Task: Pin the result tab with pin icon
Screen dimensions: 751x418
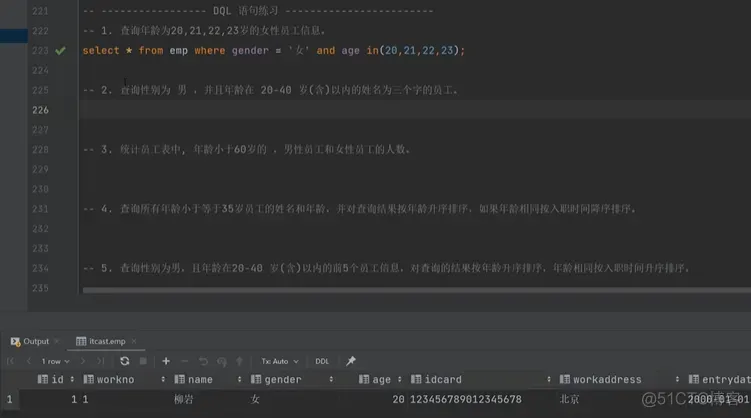Action: click(x=351, y=361)
